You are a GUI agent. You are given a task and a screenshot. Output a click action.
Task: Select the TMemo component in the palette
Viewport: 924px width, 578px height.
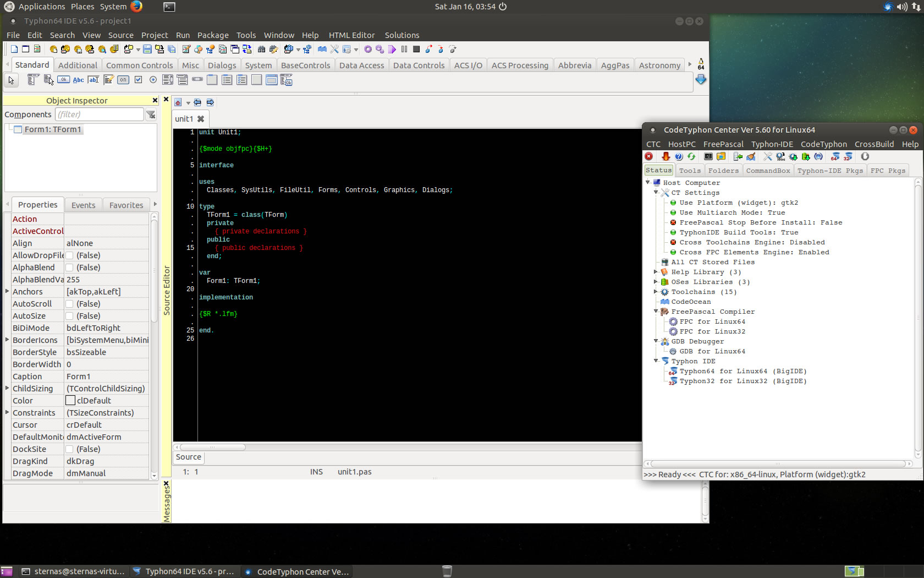pyautogui.click(x=108, y=80)
